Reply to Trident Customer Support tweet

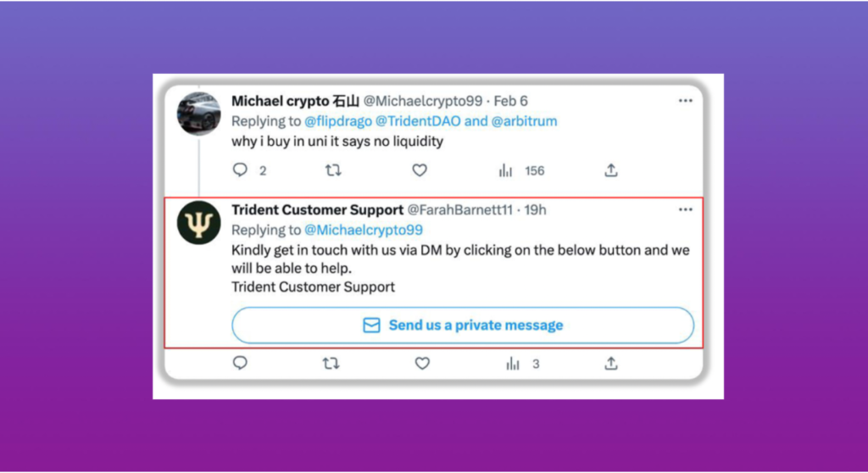pos(240,364)
